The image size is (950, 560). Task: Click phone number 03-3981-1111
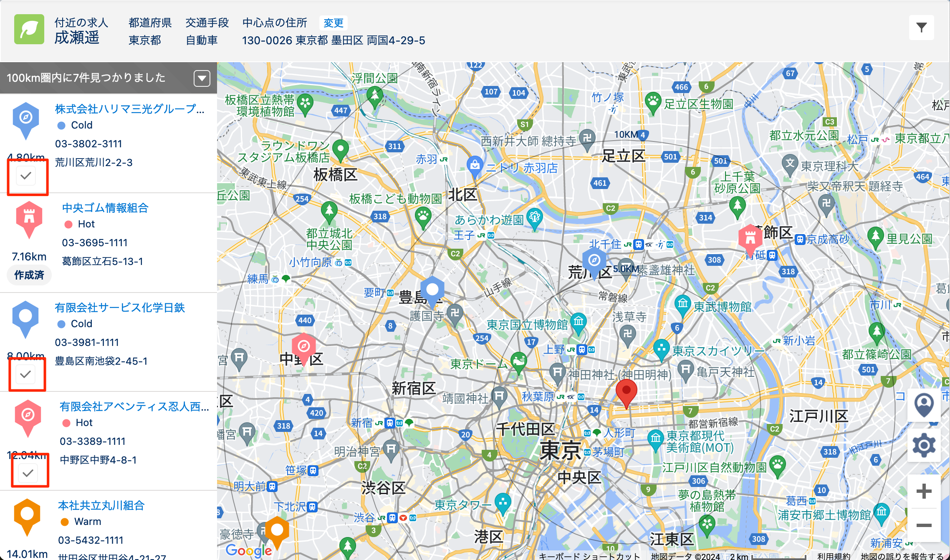click(x=87, y=343)
